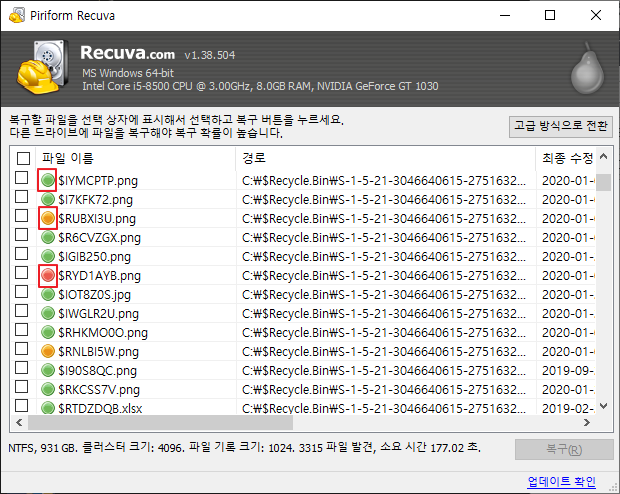
Task: Click the green status icon for $RHKMO0O.png
Action: 47,332
